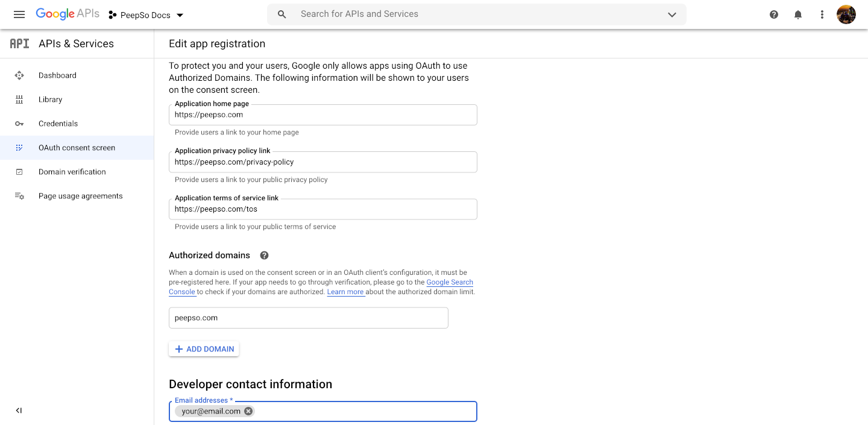Viewport: 868px width, 425px height.
Task: Click the Library sidebar icon
Action: click(19, 99)
